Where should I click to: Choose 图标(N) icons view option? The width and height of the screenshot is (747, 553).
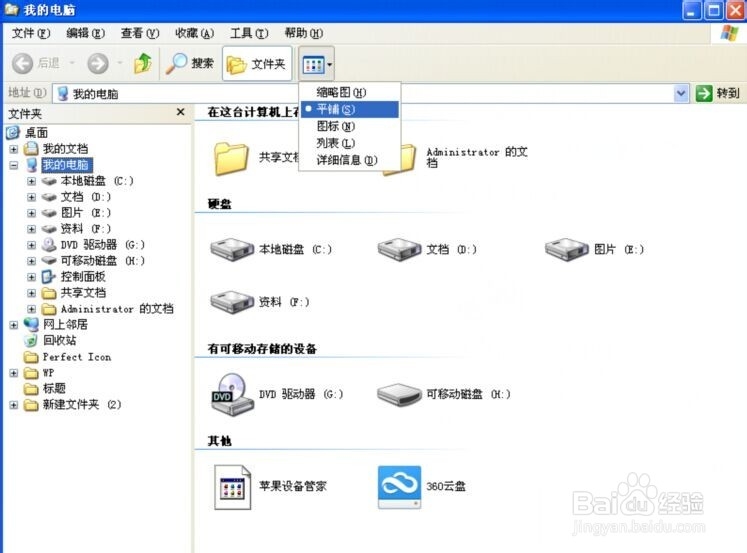350,126
